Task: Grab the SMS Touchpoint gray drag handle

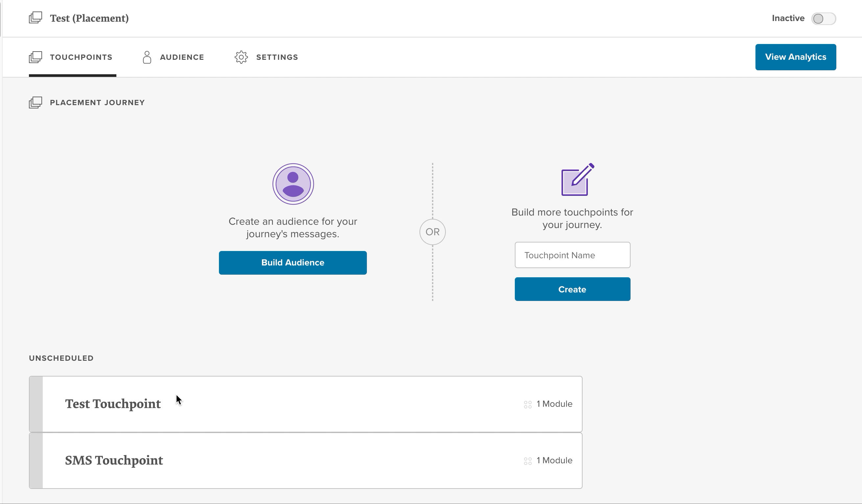Action: [x=36, y=461]
